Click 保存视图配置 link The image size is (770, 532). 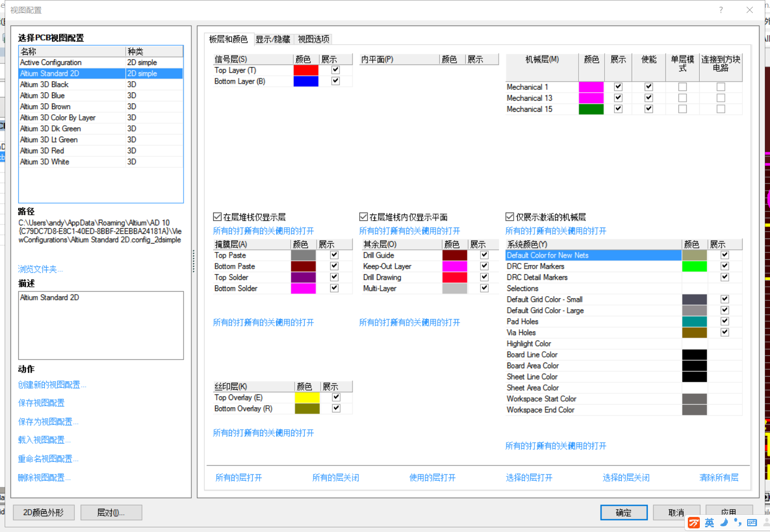pos(41,403)
